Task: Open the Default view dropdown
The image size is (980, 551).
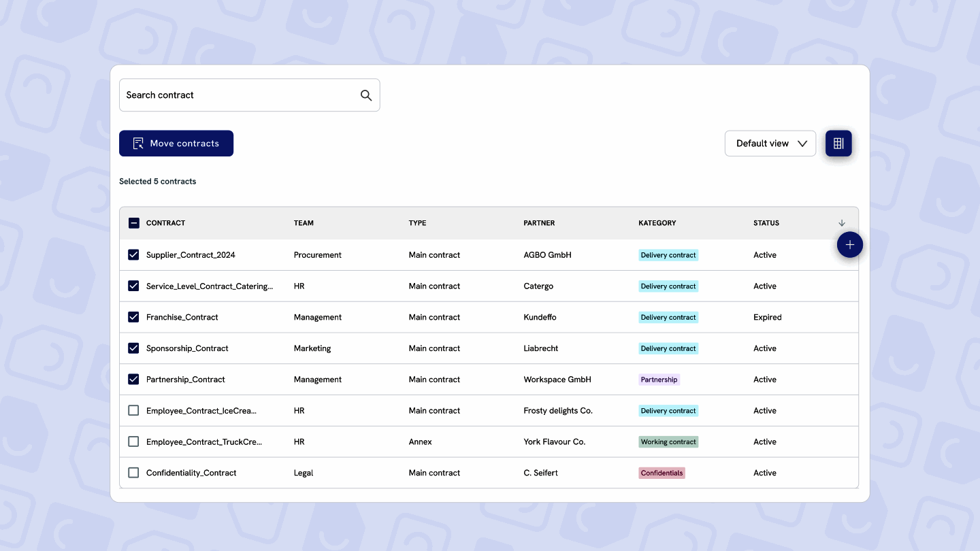Action: tap(770, 143)
